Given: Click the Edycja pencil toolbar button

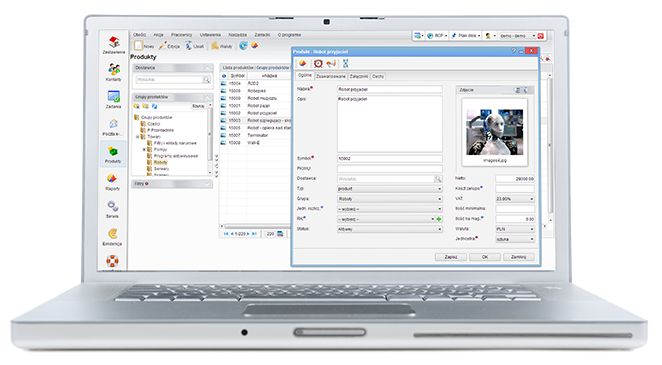Looking at the screenshot, I should [x=169, y=46].
